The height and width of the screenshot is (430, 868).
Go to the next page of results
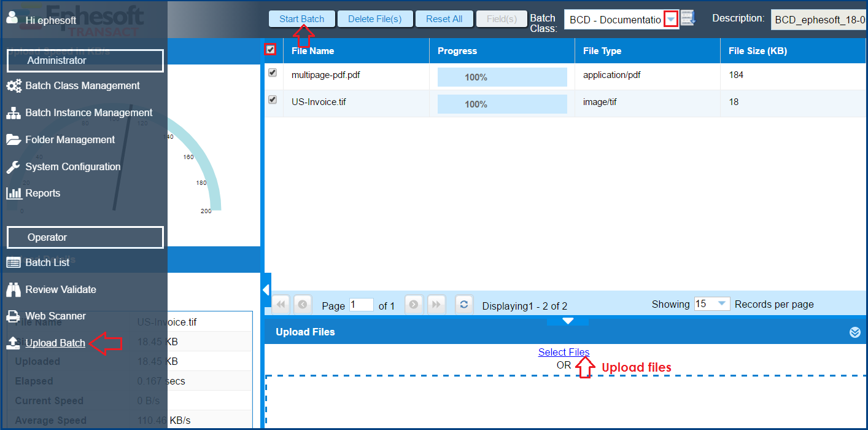[414, 304]
